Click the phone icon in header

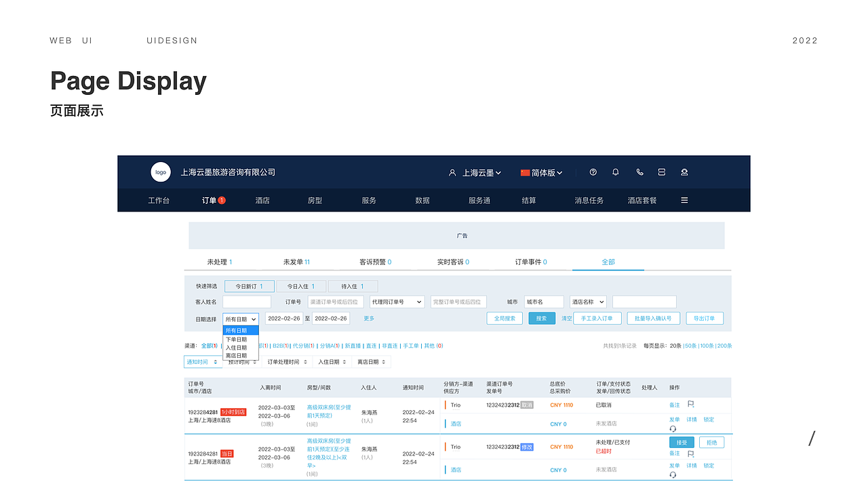click(639, 172)
